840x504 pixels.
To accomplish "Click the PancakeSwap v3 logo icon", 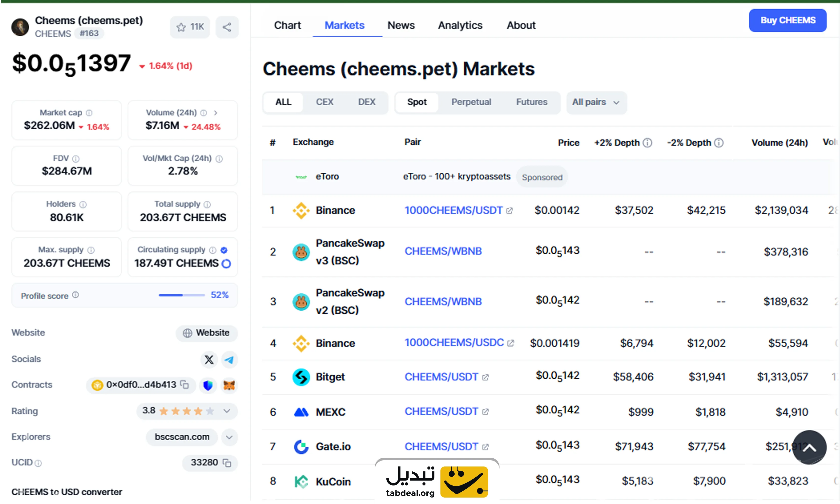I will [x=301, y=252].
